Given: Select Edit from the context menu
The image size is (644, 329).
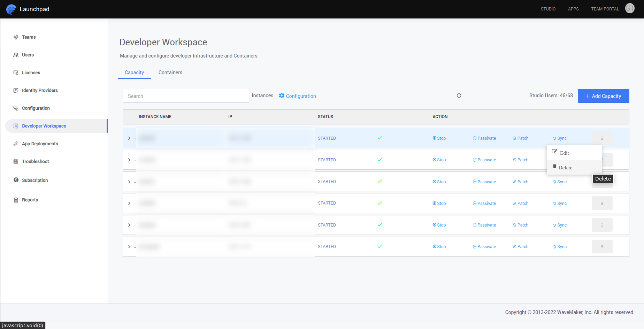Looking at the screenshot, I should pyautogui.click(x=564, y=153).
